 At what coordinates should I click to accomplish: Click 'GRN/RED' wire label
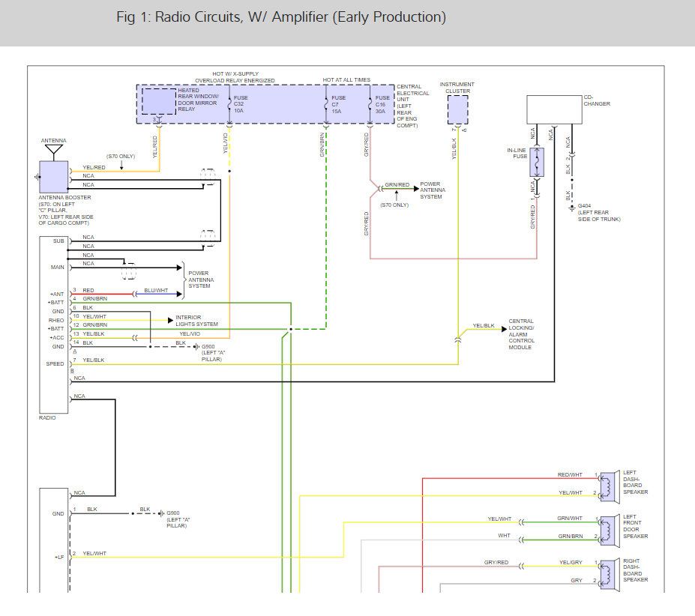(x=397, y=185)
